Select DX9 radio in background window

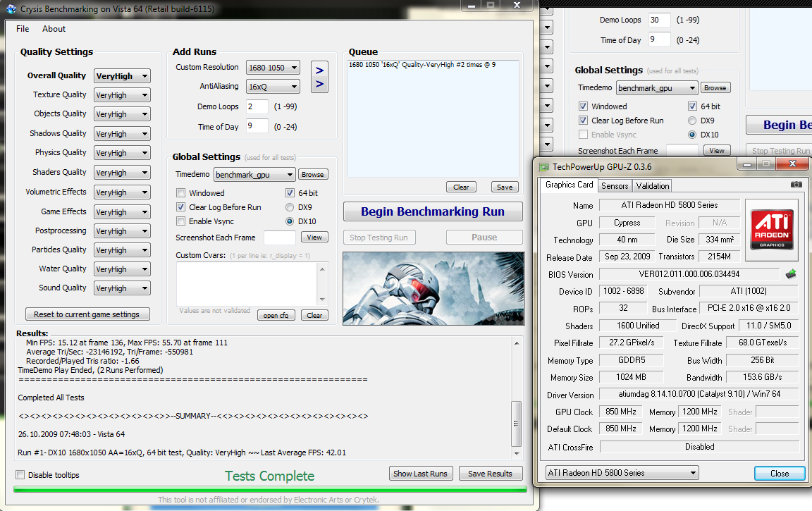[692, 121]
